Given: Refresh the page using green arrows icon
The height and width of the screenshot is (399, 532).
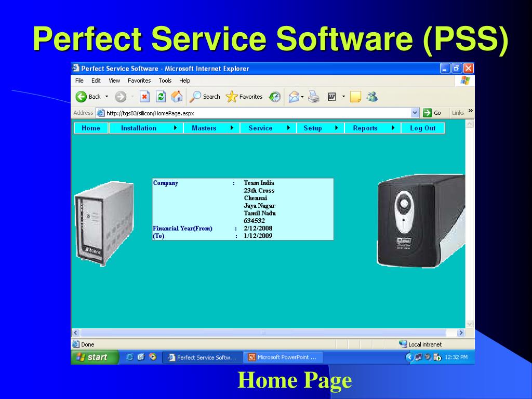Looking at the screenshot, I should click(161, 97).
